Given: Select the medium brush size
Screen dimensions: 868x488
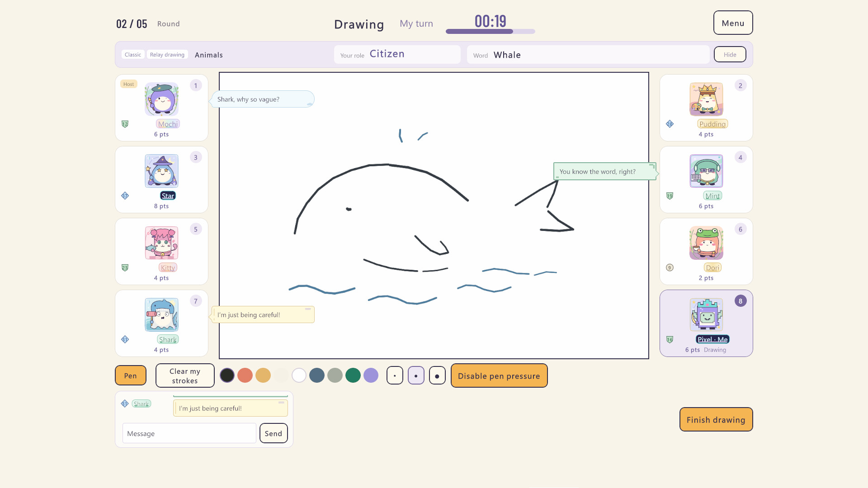Looking at the screenshot, I should click(416, 375).
